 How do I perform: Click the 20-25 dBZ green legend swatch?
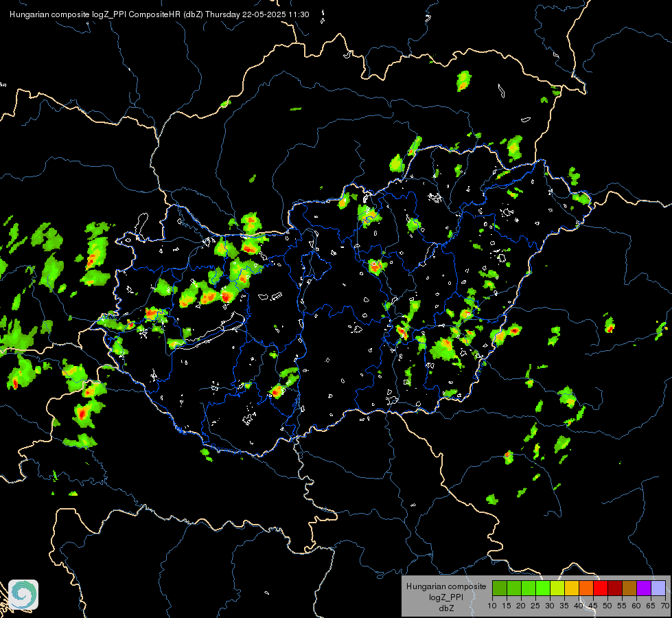point(529,588)
